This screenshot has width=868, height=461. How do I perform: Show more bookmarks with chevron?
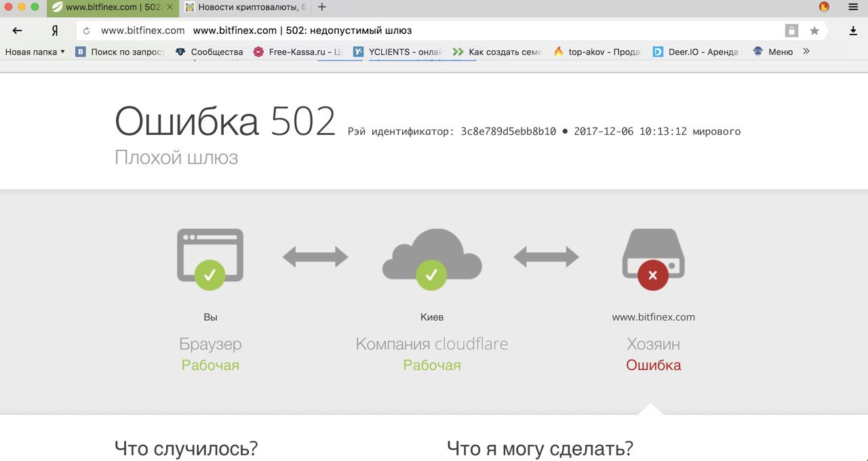806,51
